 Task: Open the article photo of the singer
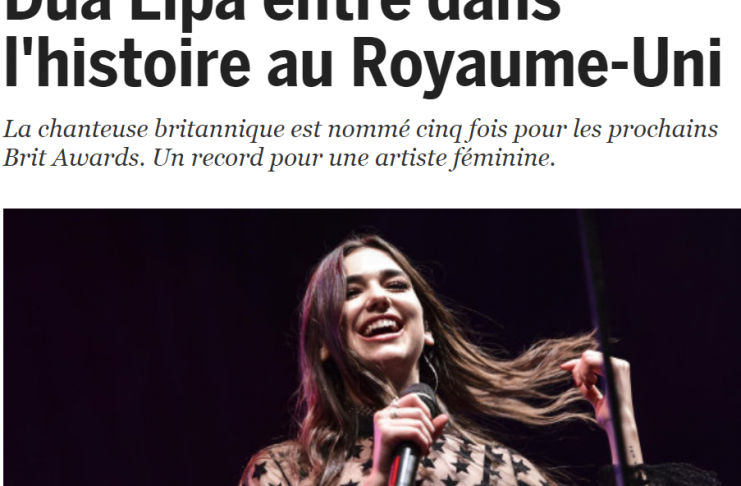pyautogui.click(x=372, y=347)
